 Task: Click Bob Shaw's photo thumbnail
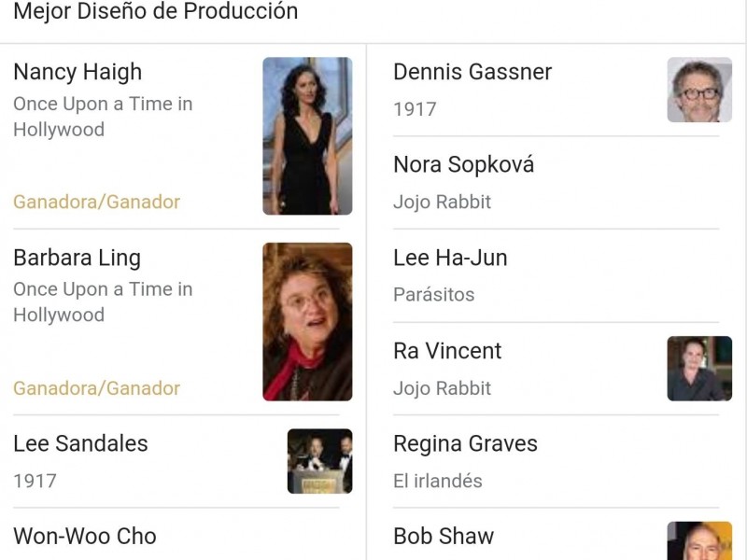699,541
